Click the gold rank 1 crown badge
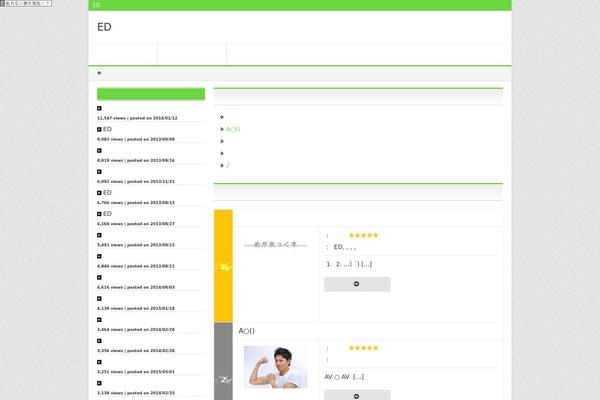 pyautogui.click(x=223, y=266)
